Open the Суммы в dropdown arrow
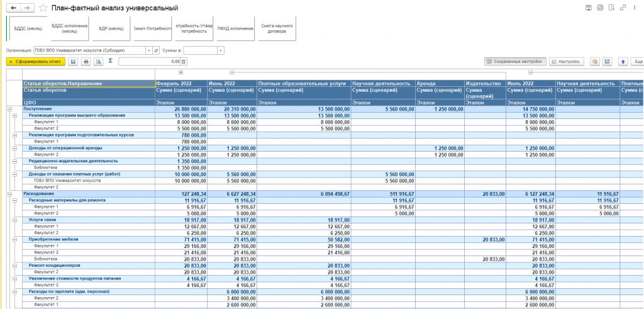644x309 pixels. coord(221,50)
